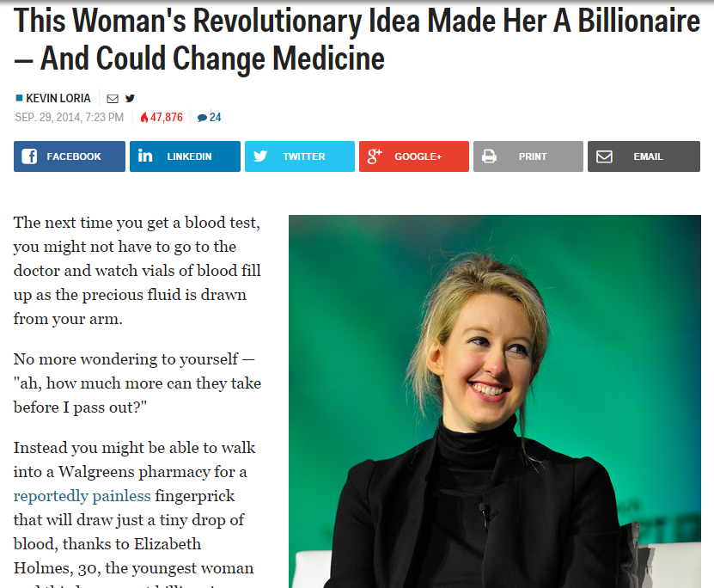Click the email envelope icon beside Kevin Loria
The width and height of the screenshot is (714, 588).
(x=113, y=98)
